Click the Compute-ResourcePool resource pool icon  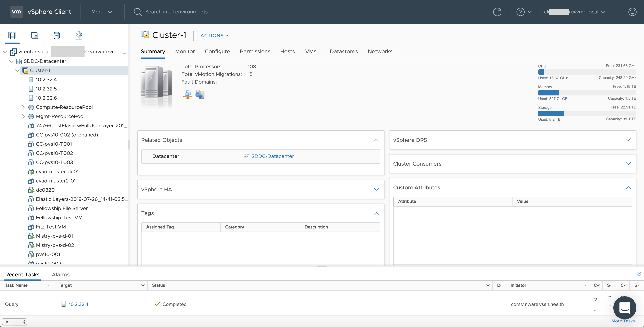[x=31, y=107]
